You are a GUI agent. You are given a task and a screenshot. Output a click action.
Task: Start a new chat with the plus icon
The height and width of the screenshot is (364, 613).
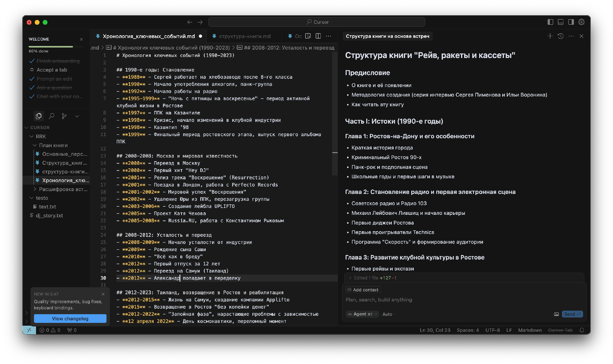click(x=550, y=36)
